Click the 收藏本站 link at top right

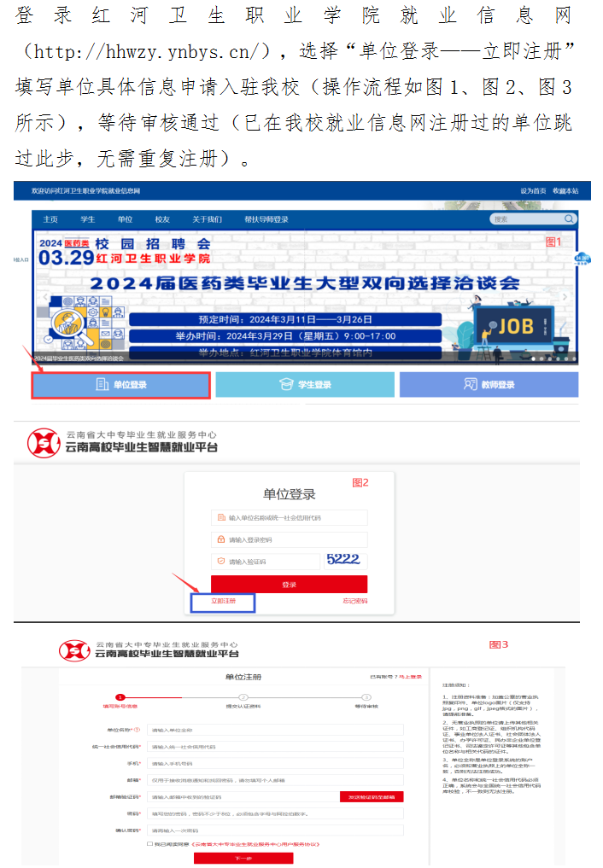565,191
